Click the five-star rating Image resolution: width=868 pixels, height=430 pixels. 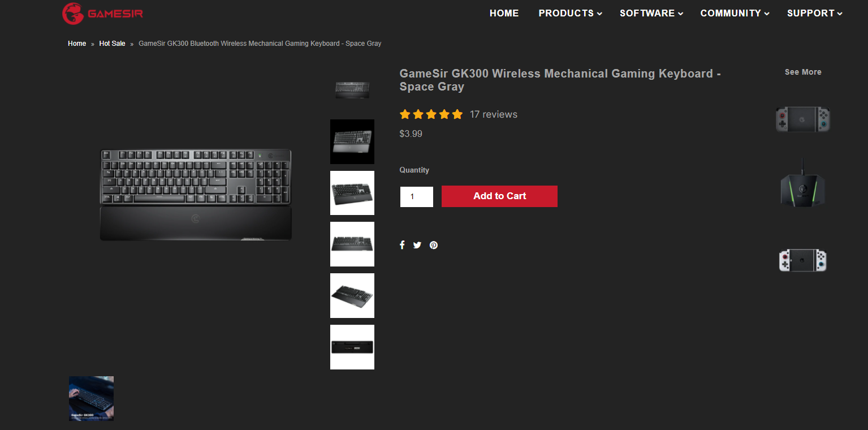coord(431,114)
